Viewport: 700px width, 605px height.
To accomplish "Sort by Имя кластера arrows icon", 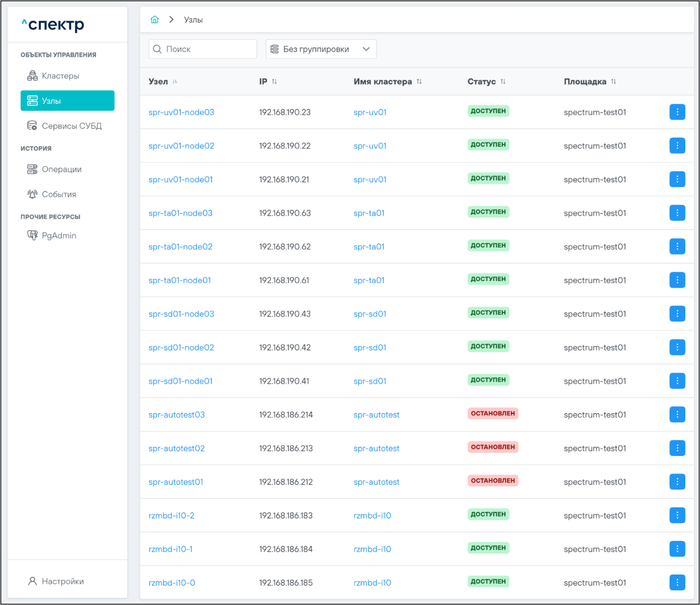I will tap(419, 82).
